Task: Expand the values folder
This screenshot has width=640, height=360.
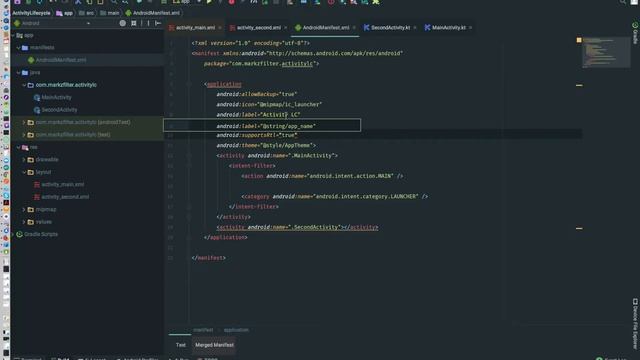Action: pos(24,222)
